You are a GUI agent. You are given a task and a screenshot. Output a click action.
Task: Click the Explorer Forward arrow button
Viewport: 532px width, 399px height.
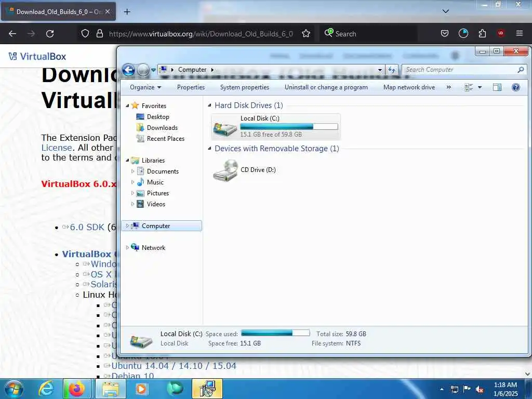coord(143,70)
